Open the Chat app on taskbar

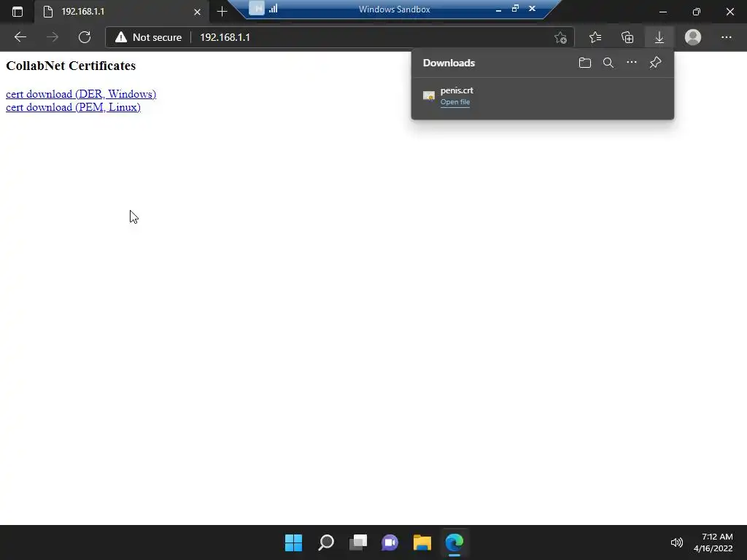(390, 542)
